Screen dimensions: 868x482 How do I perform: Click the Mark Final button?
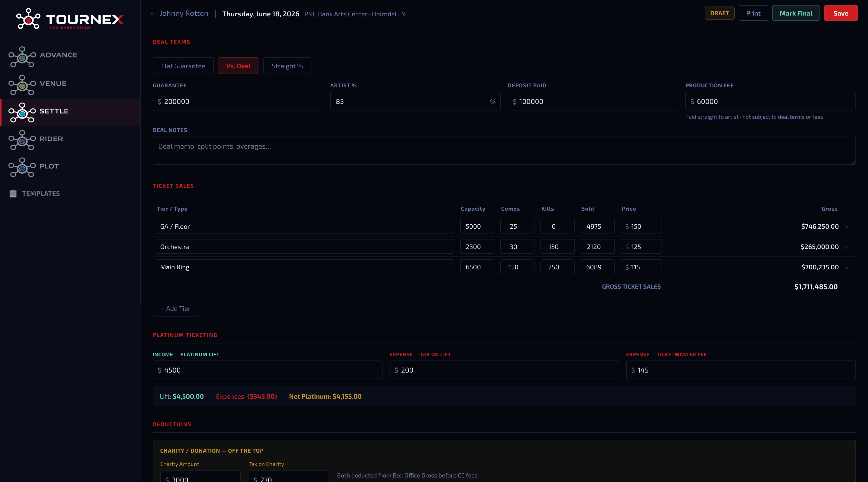pyautogui.click(x=796, y=13)
